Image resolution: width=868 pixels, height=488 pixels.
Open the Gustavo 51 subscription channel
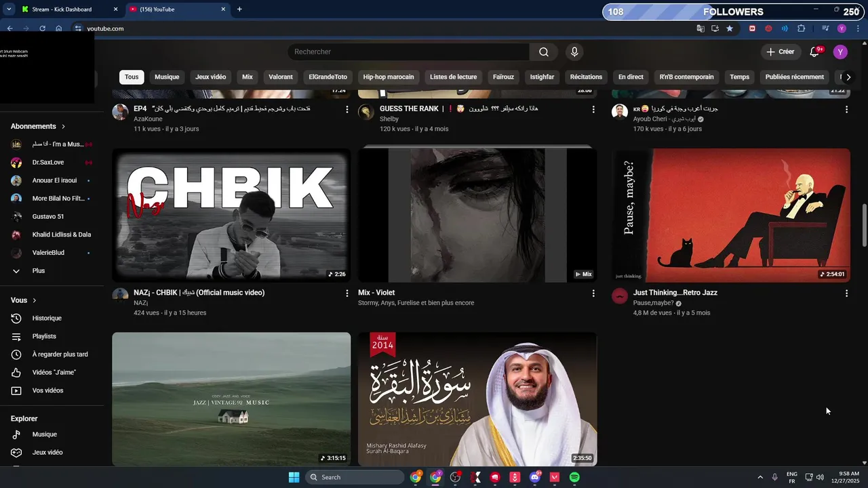(x=49, y=217)
